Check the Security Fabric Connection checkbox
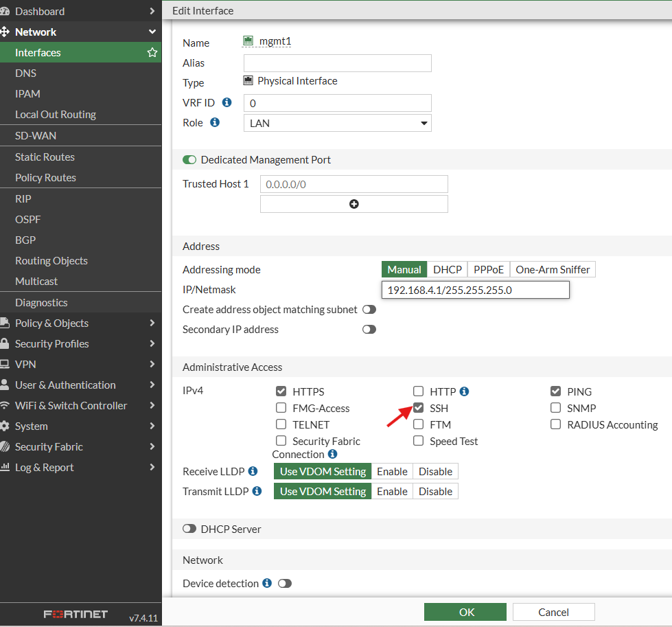This screenshot has width=672, height=627. coord(281,440)
